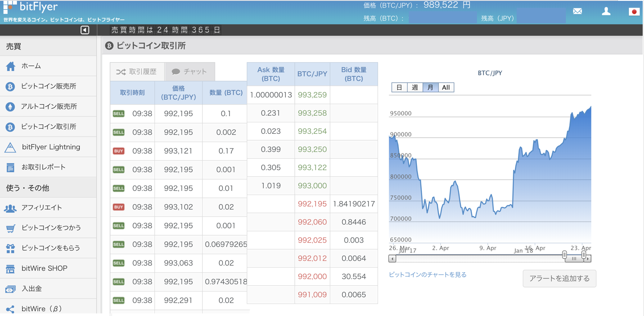Select the 月 chart range
Screen dimensions: 644x316
430,88
